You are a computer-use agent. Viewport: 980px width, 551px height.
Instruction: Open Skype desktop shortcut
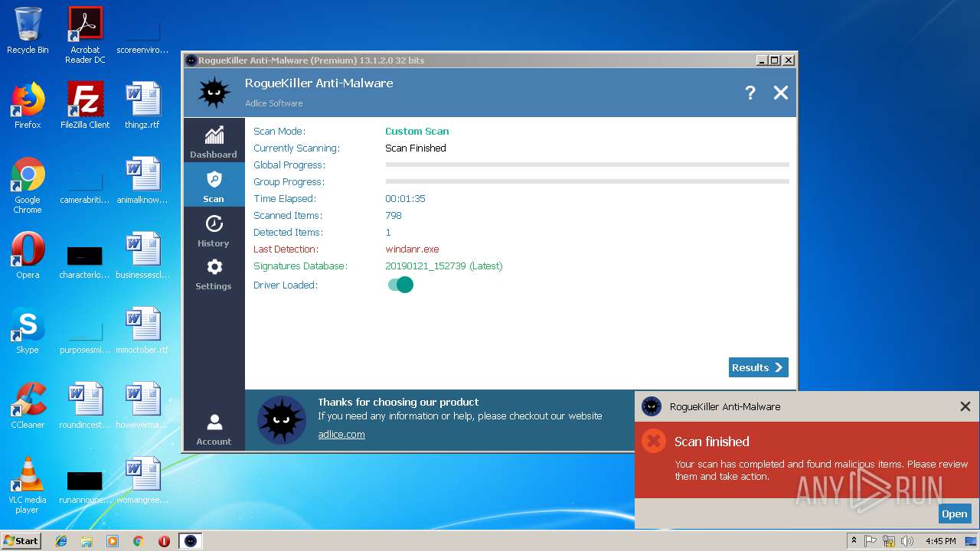[x=28, y=330]
